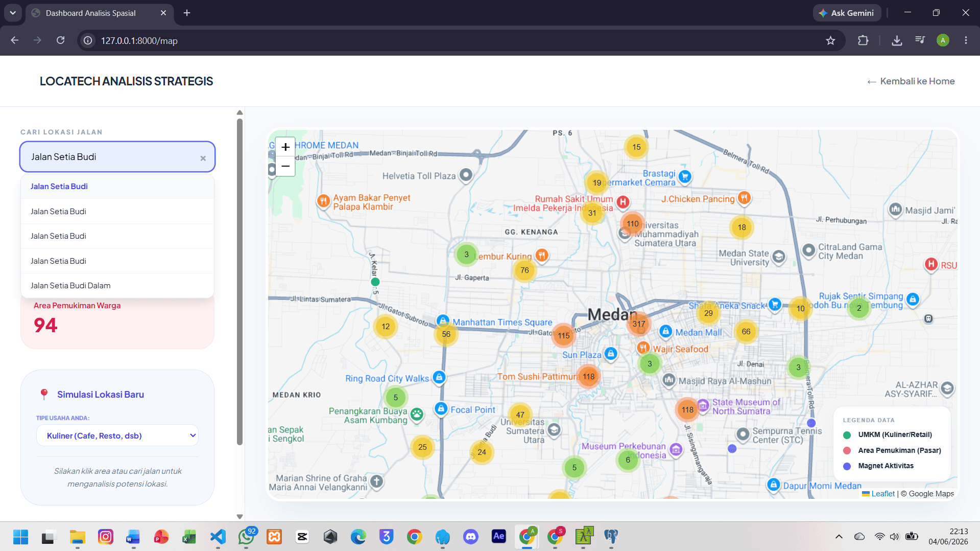Open the Chrome extensions puzzle icon
The height and width of the screenshot is (551, 980).
(x=863, y=40)
